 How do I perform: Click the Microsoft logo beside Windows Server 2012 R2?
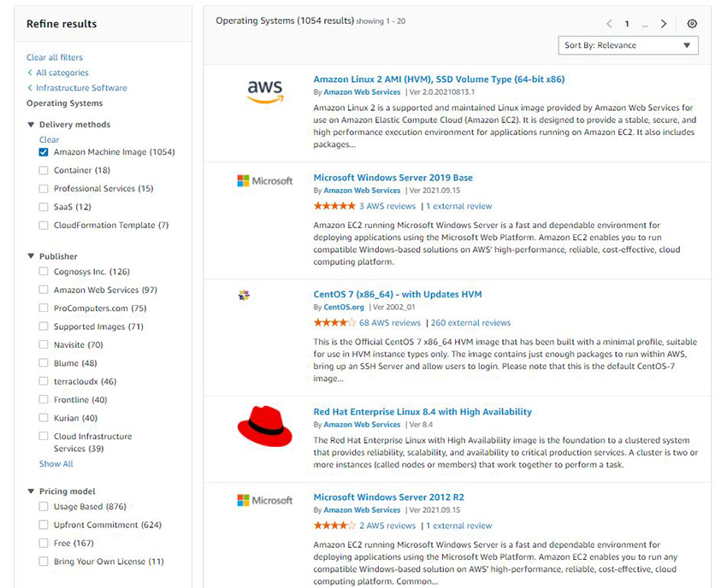click(264, 500)
